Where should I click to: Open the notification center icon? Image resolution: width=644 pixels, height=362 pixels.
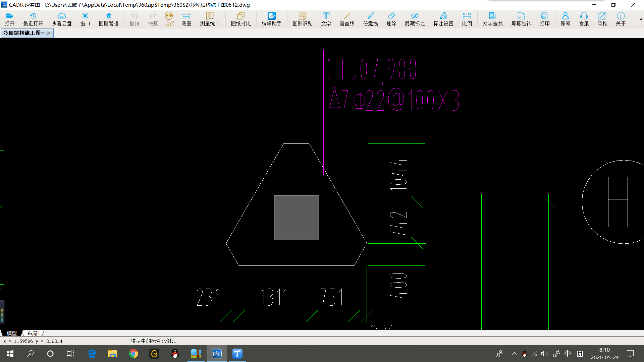pos(630,354)
